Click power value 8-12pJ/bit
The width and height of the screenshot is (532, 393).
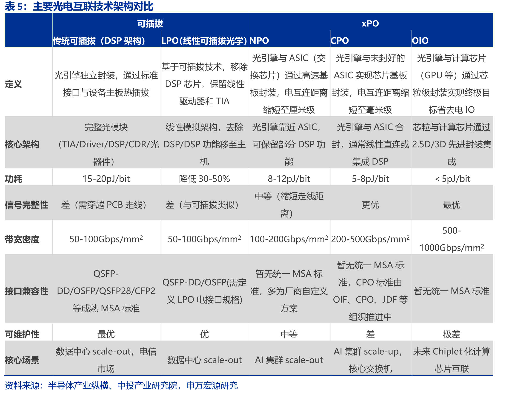tap(289, 179)
